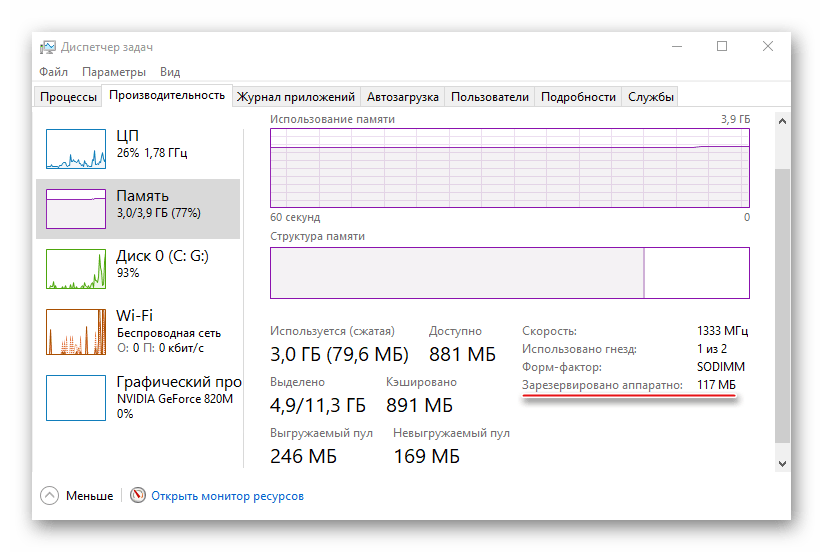Image resolution: width=823 pixels, height=552 pixels.
Task: Switch to the Подробности tab
Action: [578, 97]
